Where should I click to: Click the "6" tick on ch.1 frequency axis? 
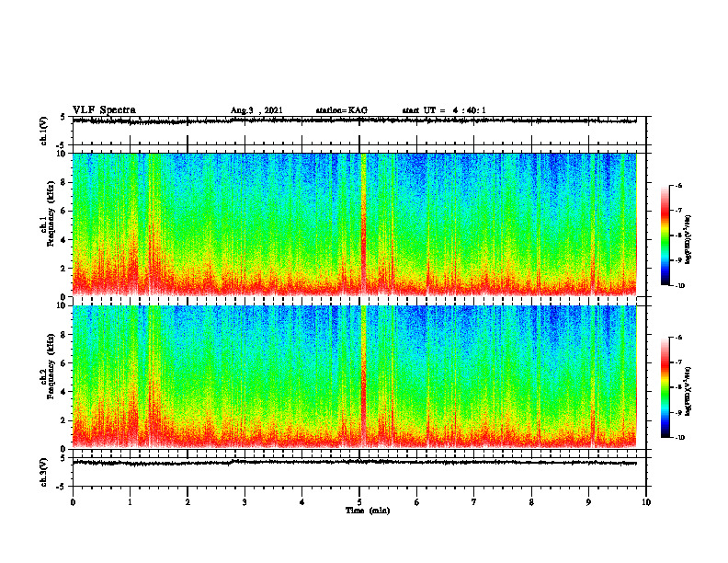63,211
